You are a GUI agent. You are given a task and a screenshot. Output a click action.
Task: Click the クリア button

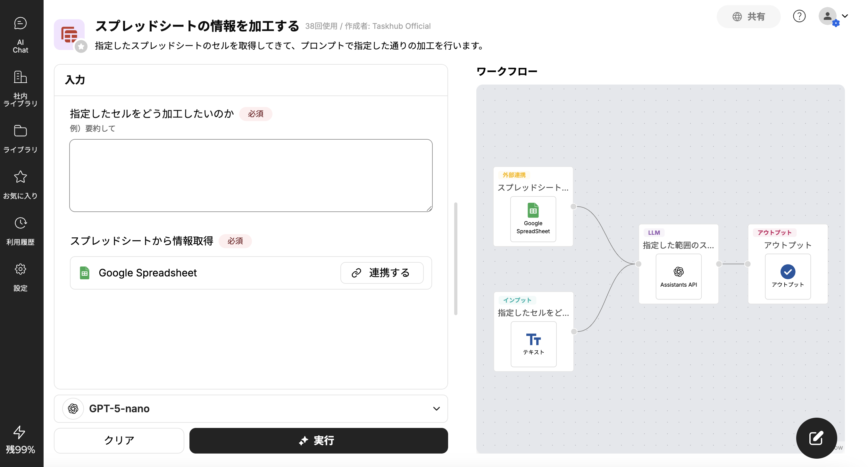pyautogui.click(x=119, y=440)
